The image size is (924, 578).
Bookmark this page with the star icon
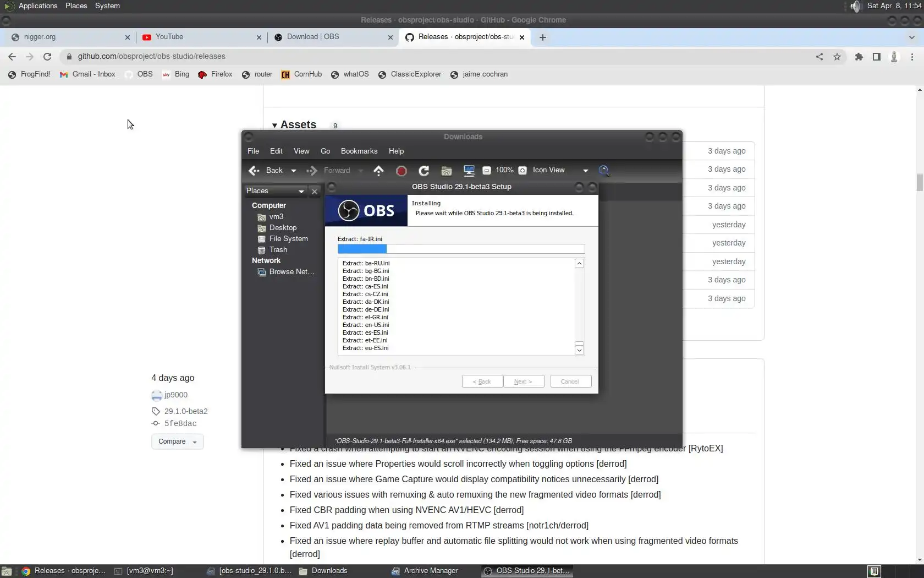pos(837,56)
